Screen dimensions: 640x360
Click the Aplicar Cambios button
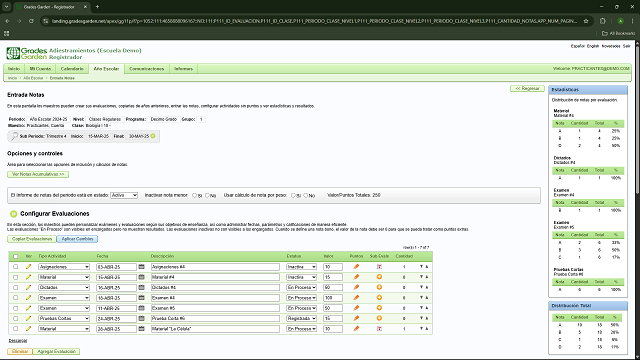click(x=77, y=239)
